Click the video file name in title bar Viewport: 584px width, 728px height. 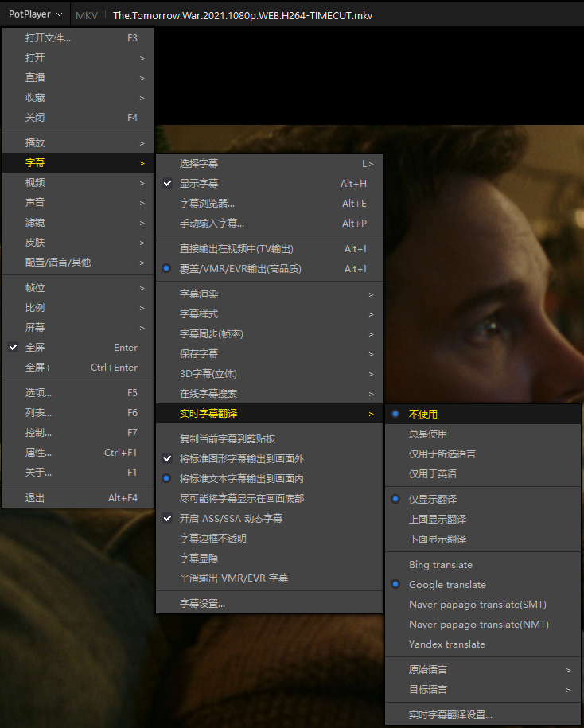242,15
